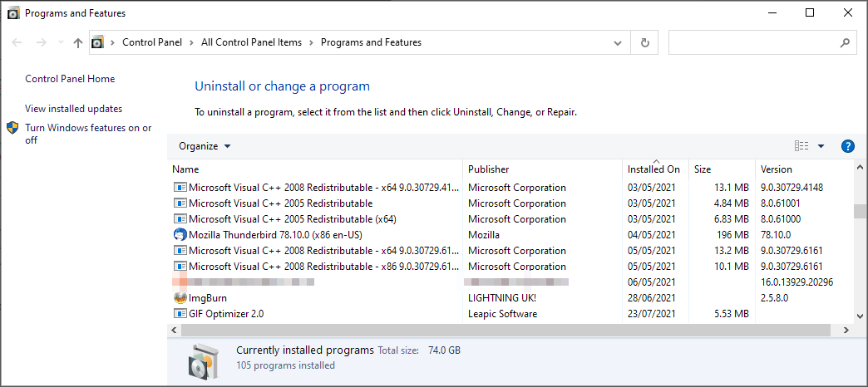Click the change view icon
868x387 pixels.
(x=801, y=146)
